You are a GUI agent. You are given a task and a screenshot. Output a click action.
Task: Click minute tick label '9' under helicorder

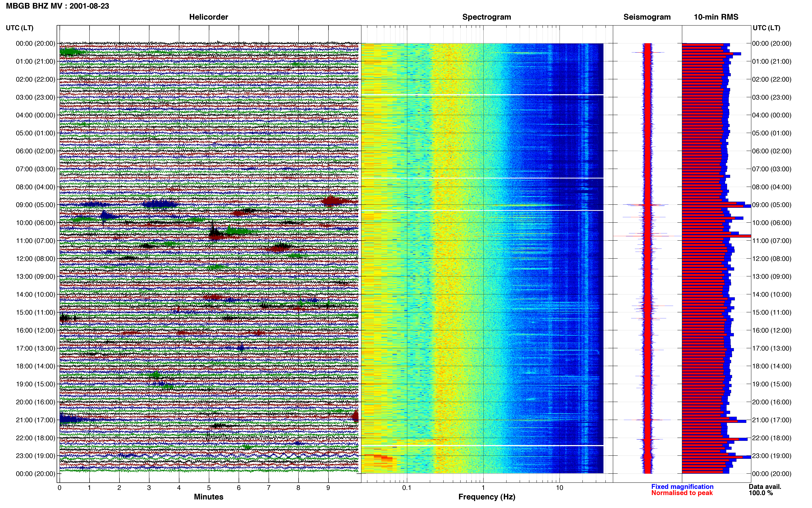[328, 488]
